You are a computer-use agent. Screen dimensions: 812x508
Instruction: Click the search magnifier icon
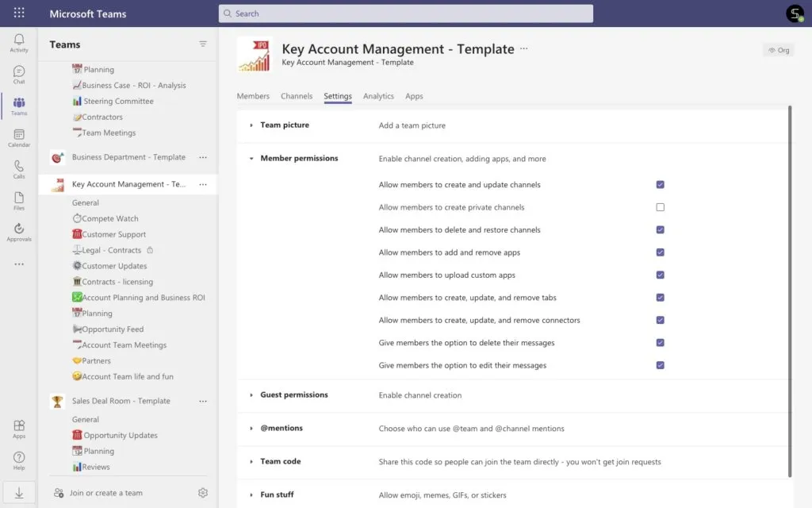click(228, 13)
